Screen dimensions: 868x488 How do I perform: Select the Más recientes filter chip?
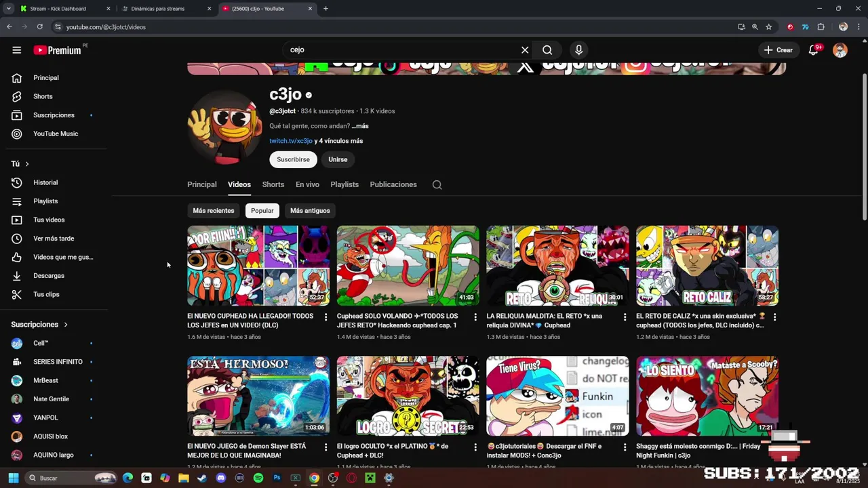[214, 211]
